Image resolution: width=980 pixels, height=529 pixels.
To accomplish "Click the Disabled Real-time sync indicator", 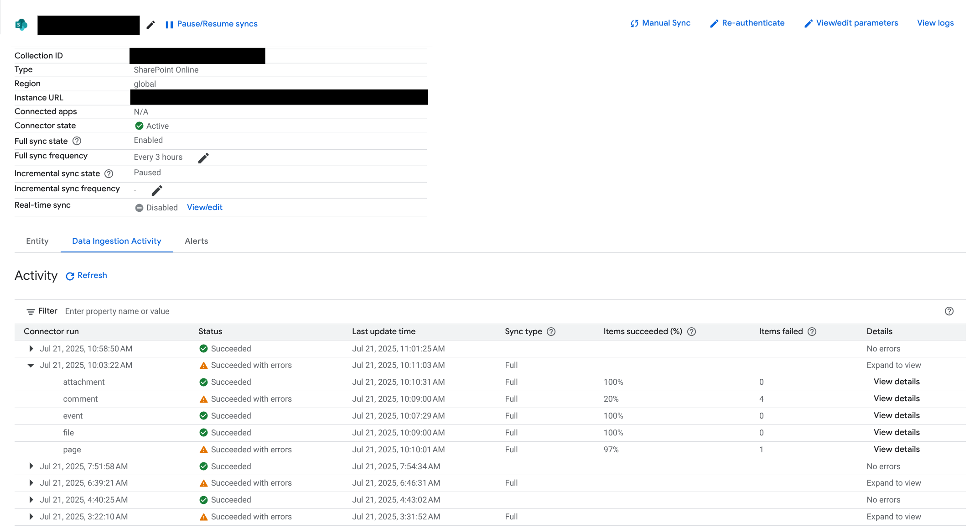I will [139, 207].
